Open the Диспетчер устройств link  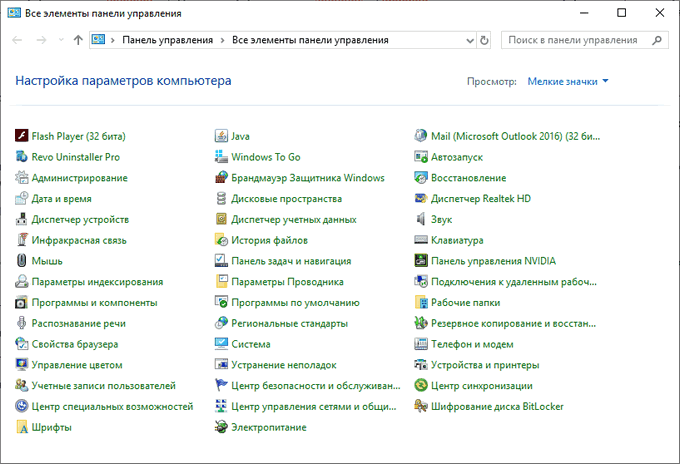(80, 219)
